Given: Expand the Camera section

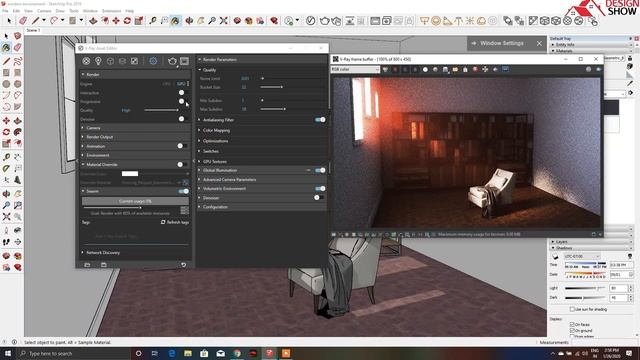Looking at the screenshot, I should tap(136, 128).
